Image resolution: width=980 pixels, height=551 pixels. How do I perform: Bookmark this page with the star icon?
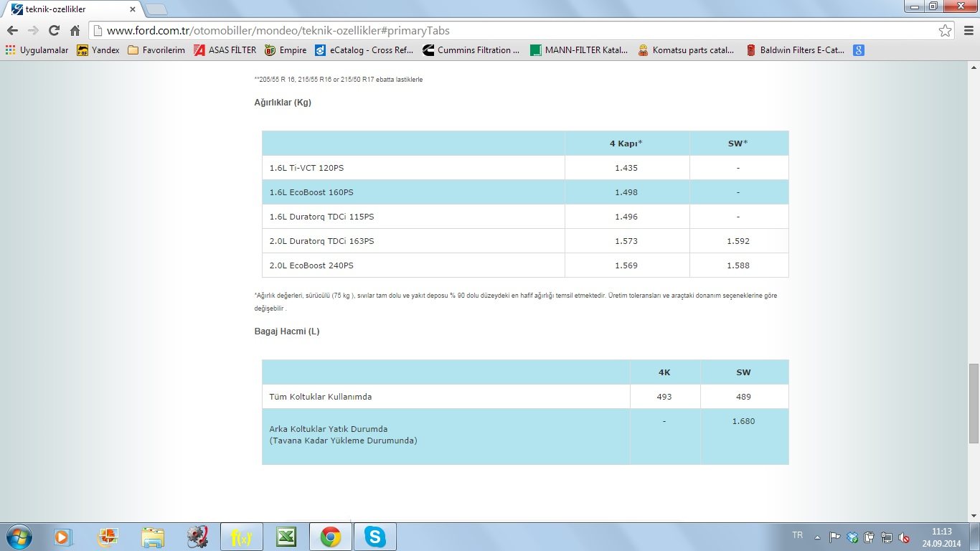coord(946,31)
